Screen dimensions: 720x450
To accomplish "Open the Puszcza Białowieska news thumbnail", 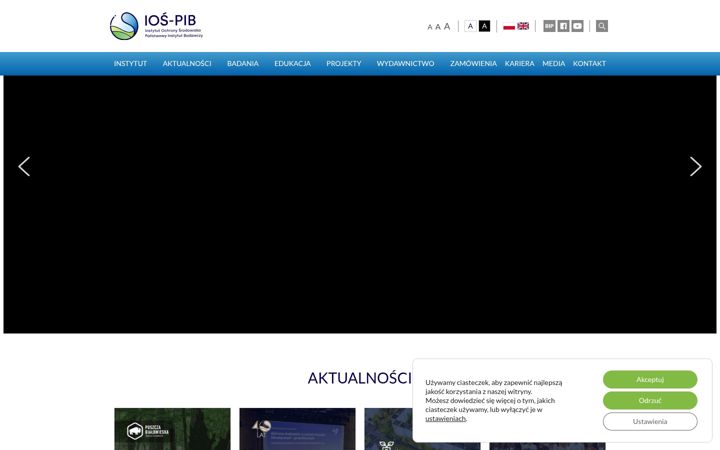I will point(172,429).
